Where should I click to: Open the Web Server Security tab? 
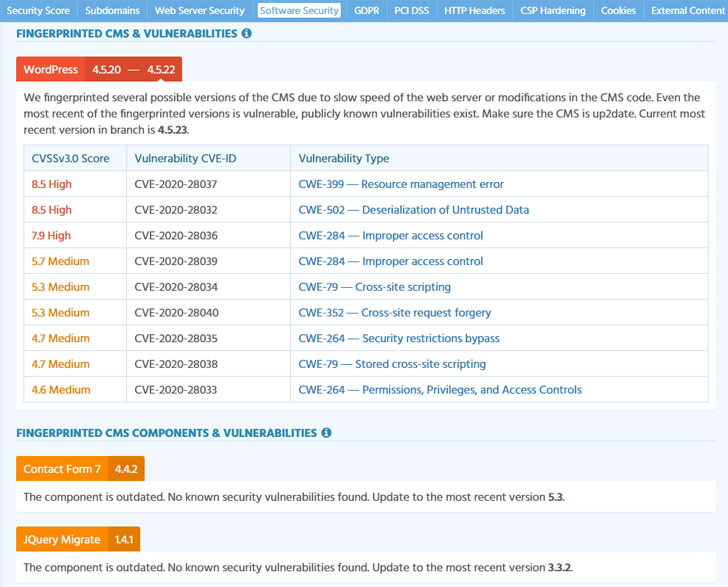[x=200, y=11]
